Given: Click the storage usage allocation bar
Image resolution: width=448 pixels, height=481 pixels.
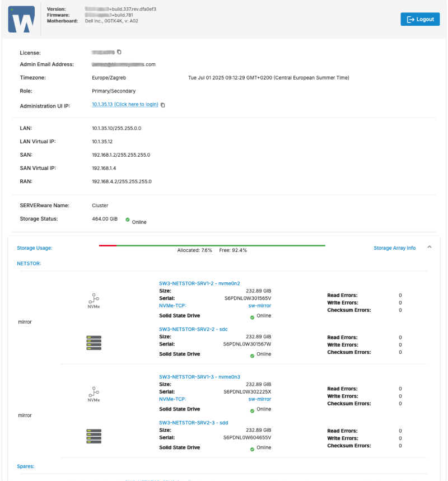Looking at the screenshot, I should point(212,245).
